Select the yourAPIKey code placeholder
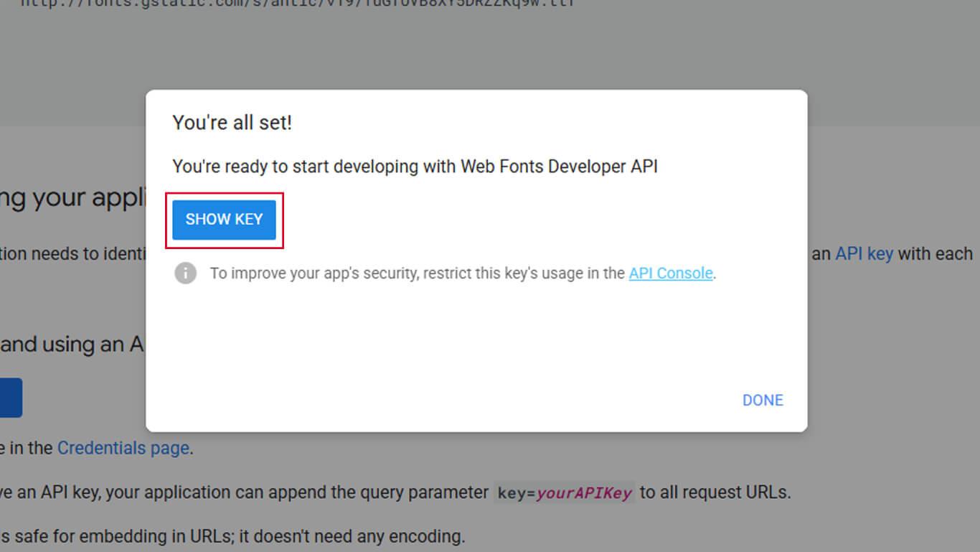Viewport: 980px width, 552px height. (x=584, y=493)
